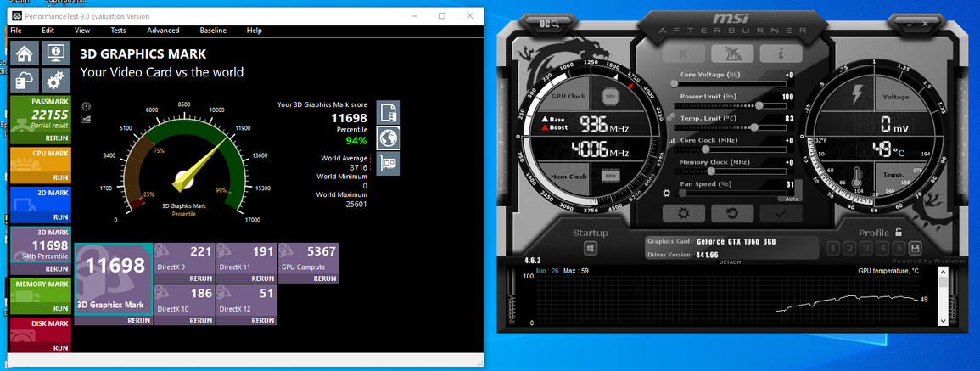Open the Edit menu in PerformanceTest
980x371 pixels.
tap(48, 30)
